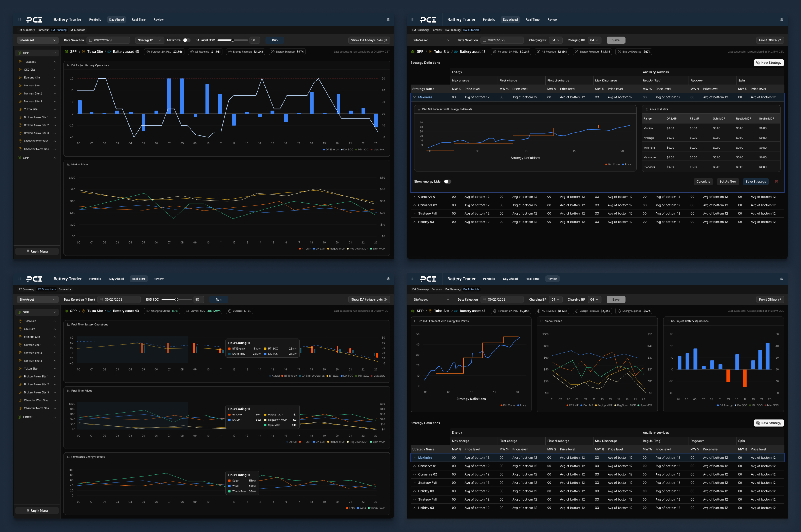Click Current HE clock icon in Real Time window
This screenshot has height=532, width=801.
[230, 311]
